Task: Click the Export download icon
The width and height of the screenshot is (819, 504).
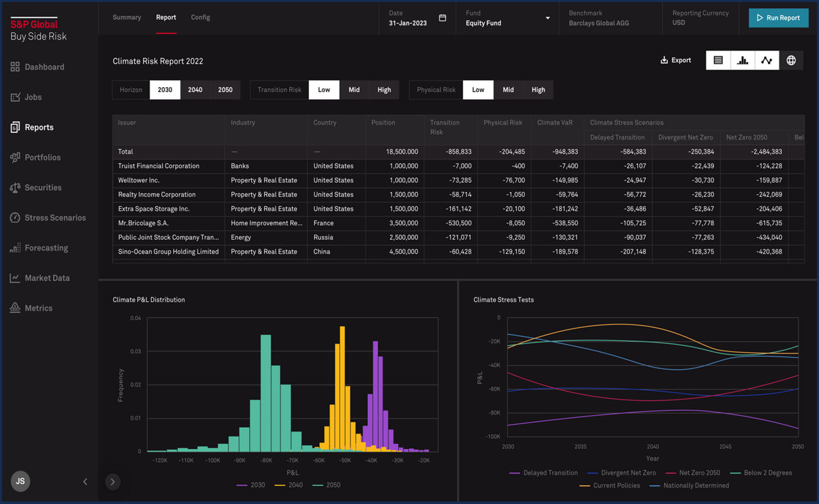Action: (664, 60)
